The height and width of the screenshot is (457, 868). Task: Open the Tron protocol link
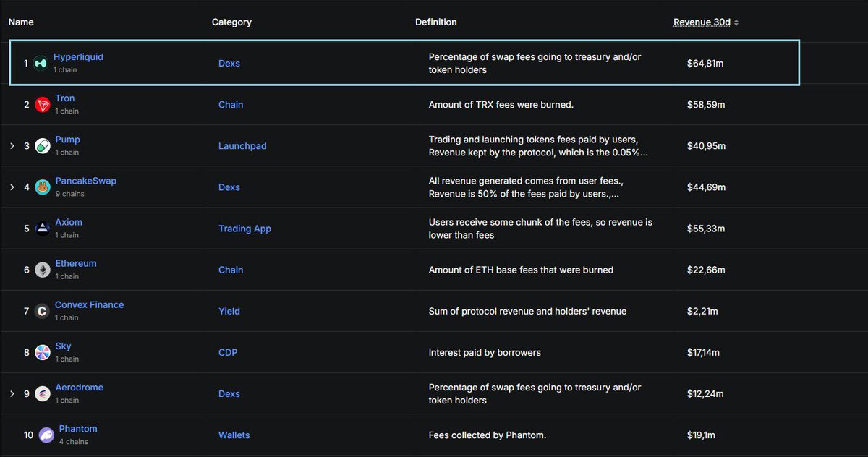65,98
